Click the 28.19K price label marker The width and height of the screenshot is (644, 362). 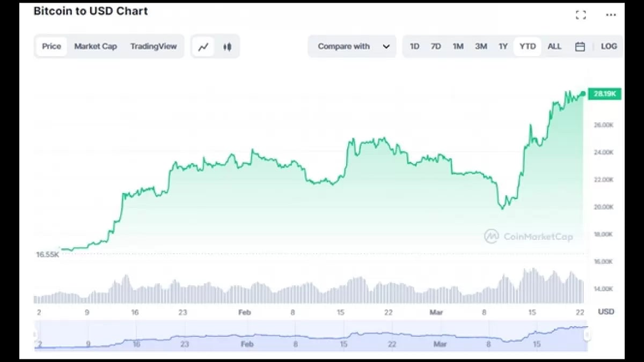click(604, 93)
